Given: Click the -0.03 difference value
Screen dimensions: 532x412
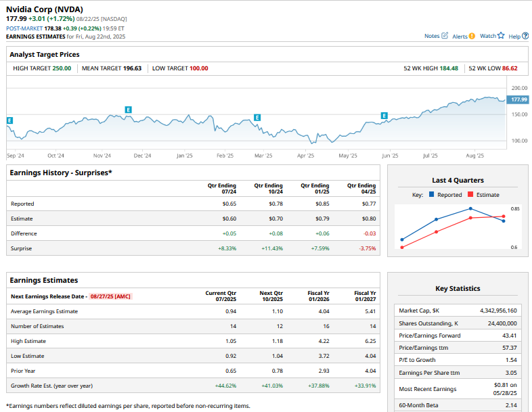Looking at the screenshot, I should [x=370, y=233].
